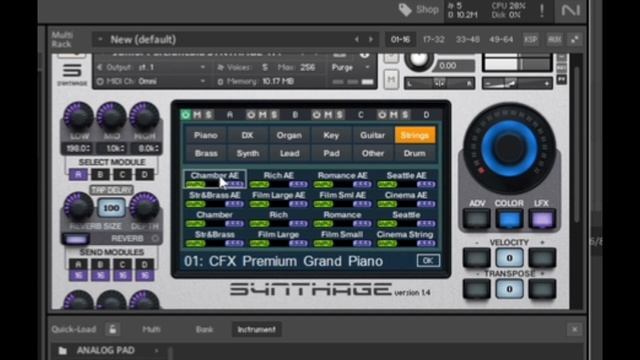
Task: Click the exclamation warning icon
Action: [542, 11]
